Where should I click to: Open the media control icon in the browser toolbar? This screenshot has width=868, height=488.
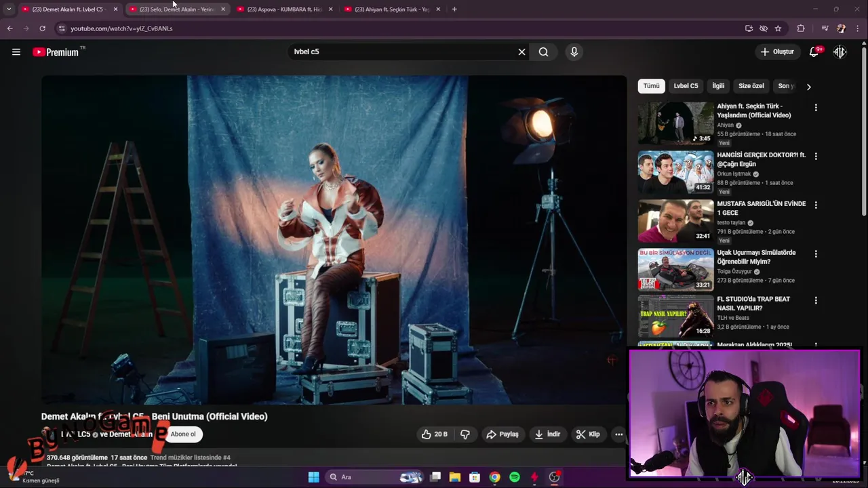click(825, 28)
